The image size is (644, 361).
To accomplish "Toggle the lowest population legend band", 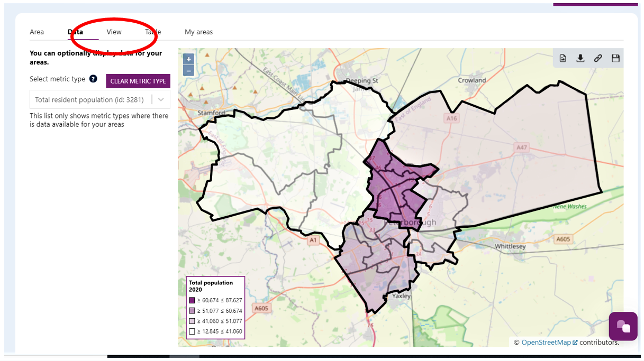I will coord(192,331).
